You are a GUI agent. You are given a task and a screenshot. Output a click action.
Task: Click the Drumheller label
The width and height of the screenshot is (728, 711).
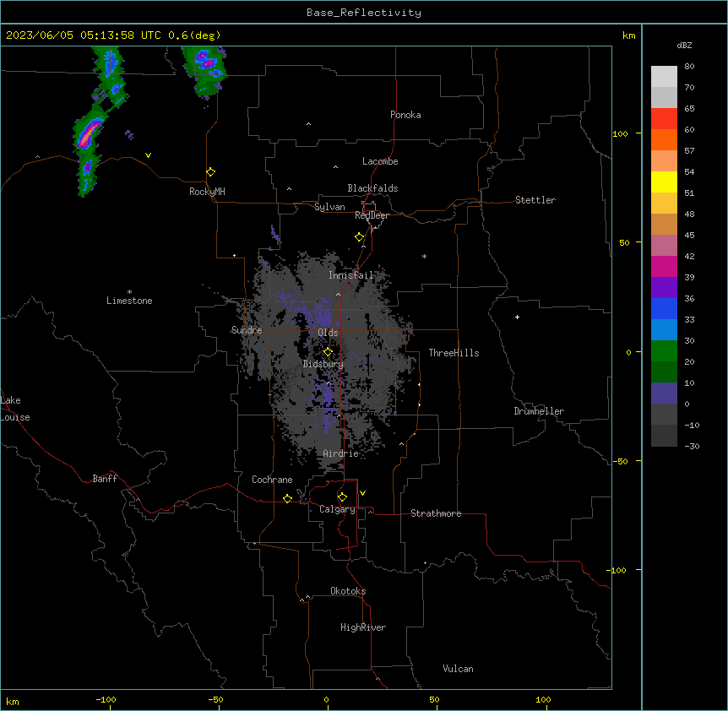(539, 411)
